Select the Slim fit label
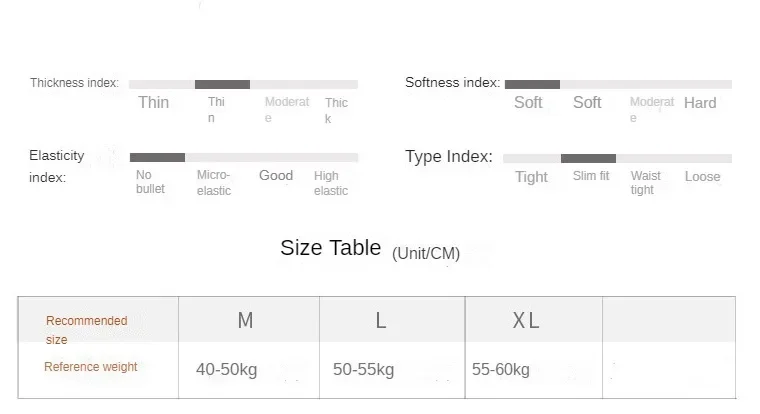 (x=591, y=176)
